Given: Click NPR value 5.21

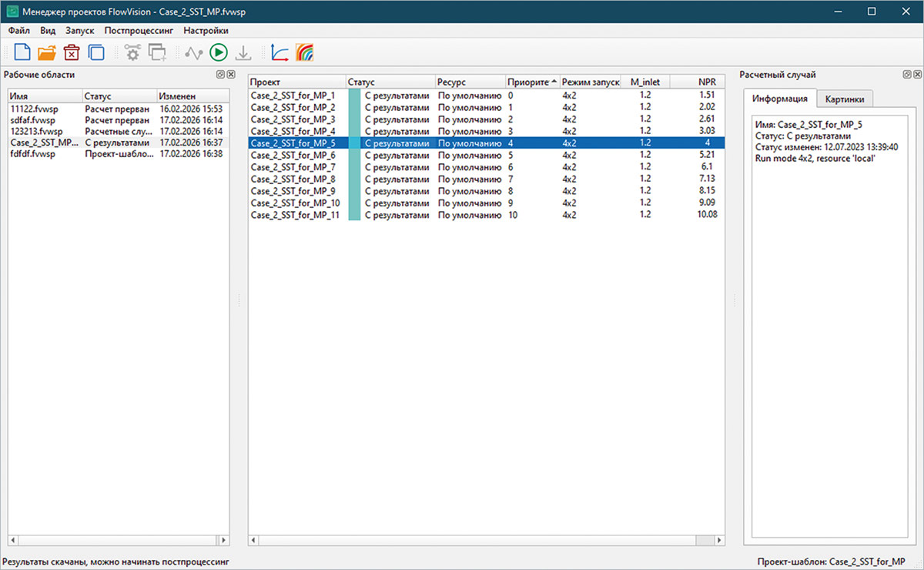Looking at the screenshot, I should [x=707, y=155].
